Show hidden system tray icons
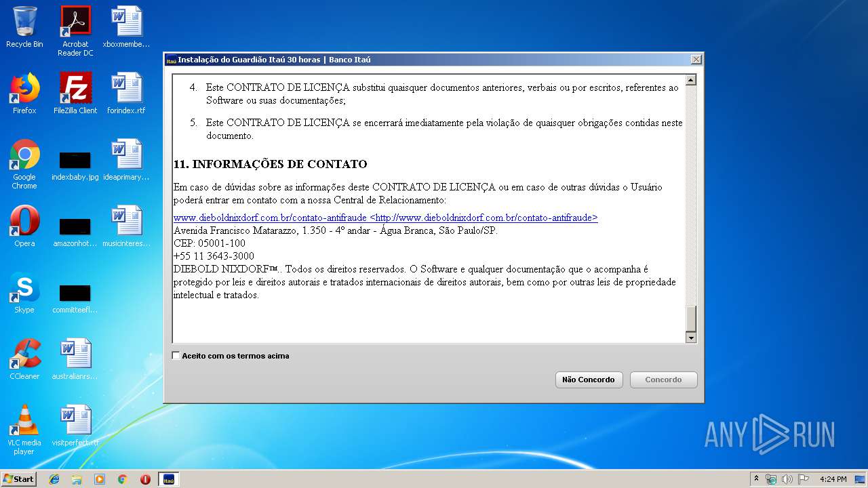This screenshot has height=488, width=868. click(757, 479)
